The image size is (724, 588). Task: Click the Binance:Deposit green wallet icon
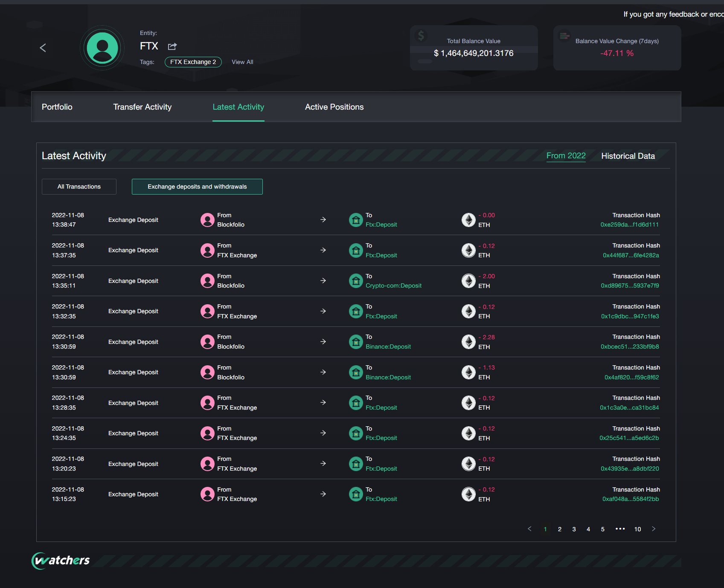(356, 341)
